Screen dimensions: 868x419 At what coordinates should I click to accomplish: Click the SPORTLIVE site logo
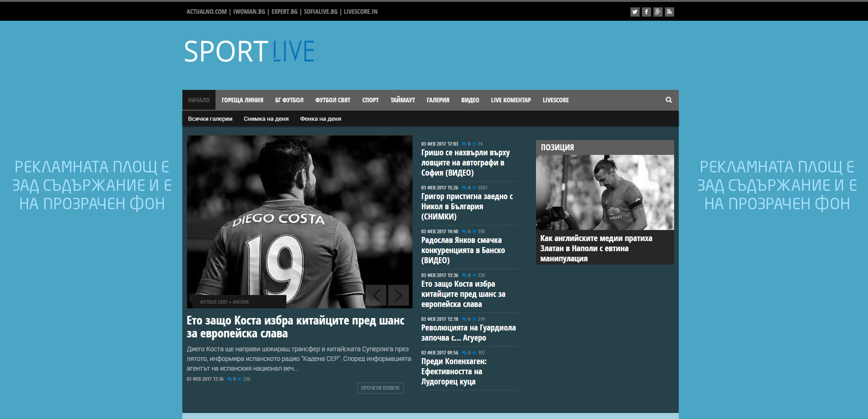pyautogui.click(x=249, y=51)
